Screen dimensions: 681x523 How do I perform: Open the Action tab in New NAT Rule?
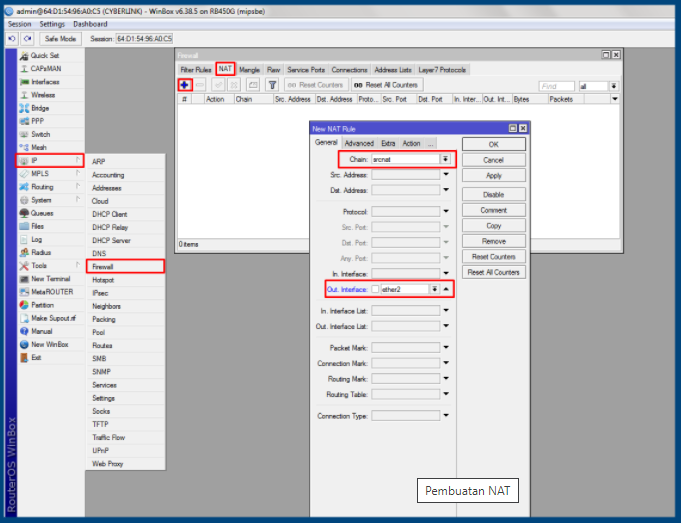tap(411, 143)
